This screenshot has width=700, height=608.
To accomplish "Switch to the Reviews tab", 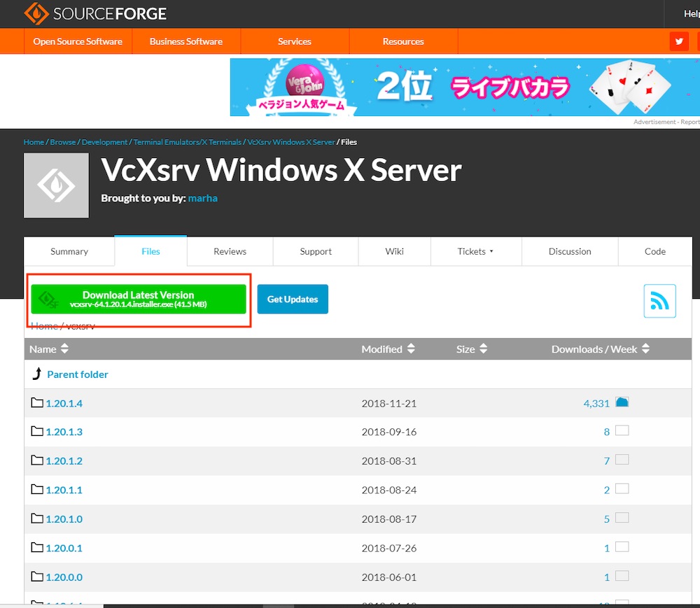I will click(x=230, y=251).
